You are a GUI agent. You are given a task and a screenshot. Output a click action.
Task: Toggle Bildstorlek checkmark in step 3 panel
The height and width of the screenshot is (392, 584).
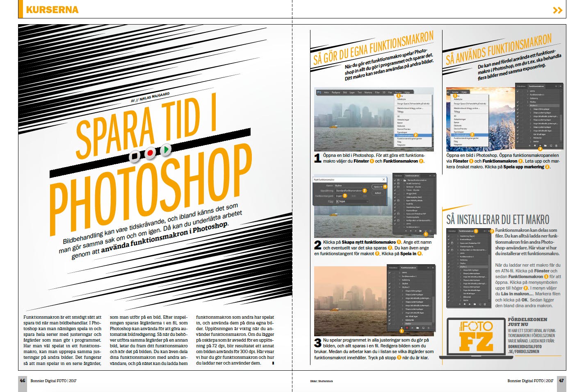390,320
